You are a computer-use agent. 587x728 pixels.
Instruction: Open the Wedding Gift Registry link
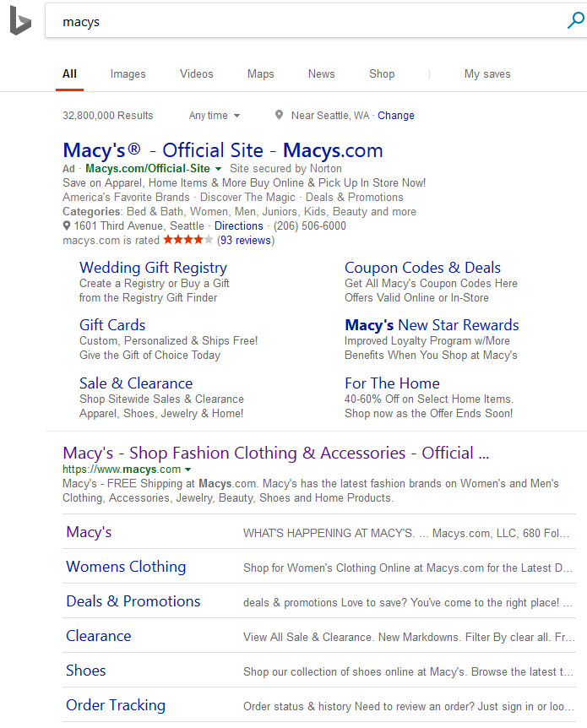pyautogui.click(x=153, y=268)
